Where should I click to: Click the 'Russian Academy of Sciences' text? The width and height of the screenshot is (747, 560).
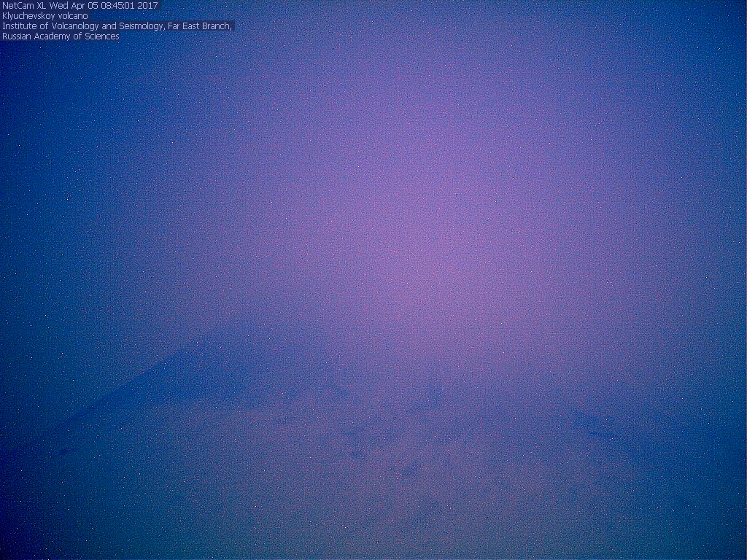[x=61, y=36]
